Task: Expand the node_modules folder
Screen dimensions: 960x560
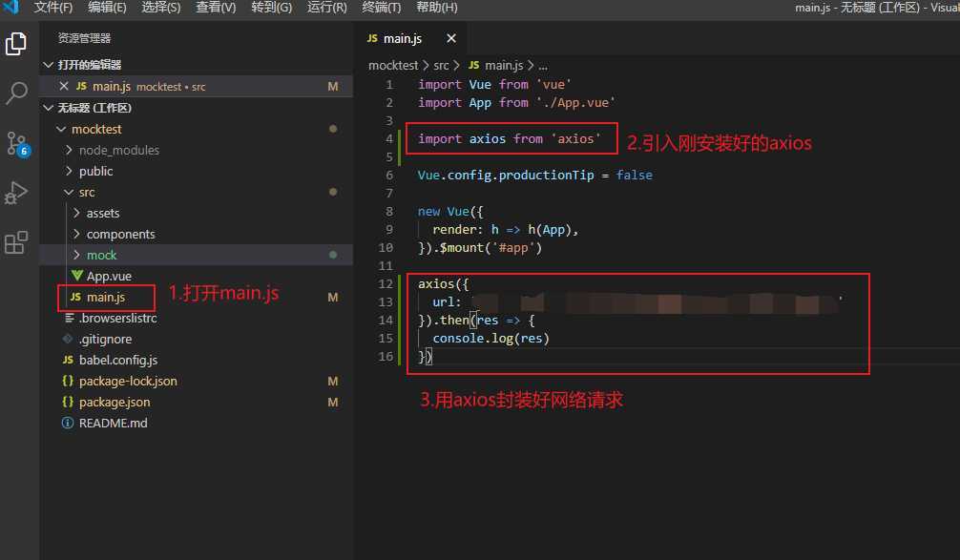Action: click(x=69, y=150)
